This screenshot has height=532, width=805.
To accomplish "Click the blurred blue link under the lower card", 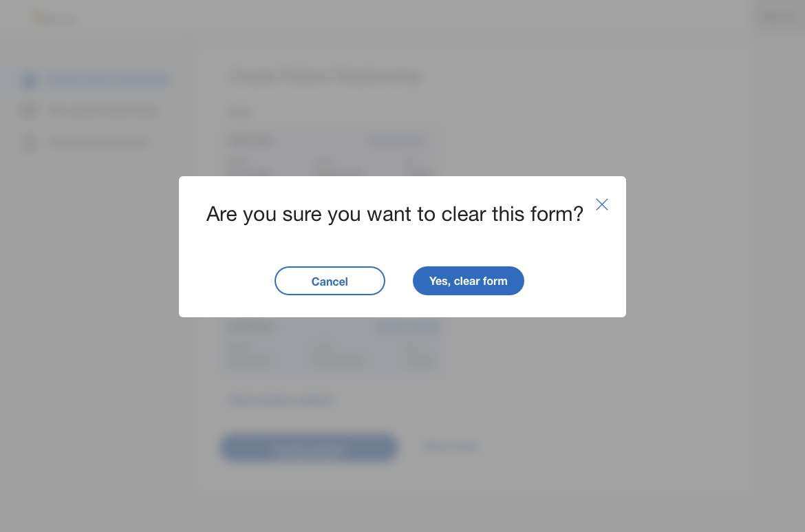I will click(281, 399).
